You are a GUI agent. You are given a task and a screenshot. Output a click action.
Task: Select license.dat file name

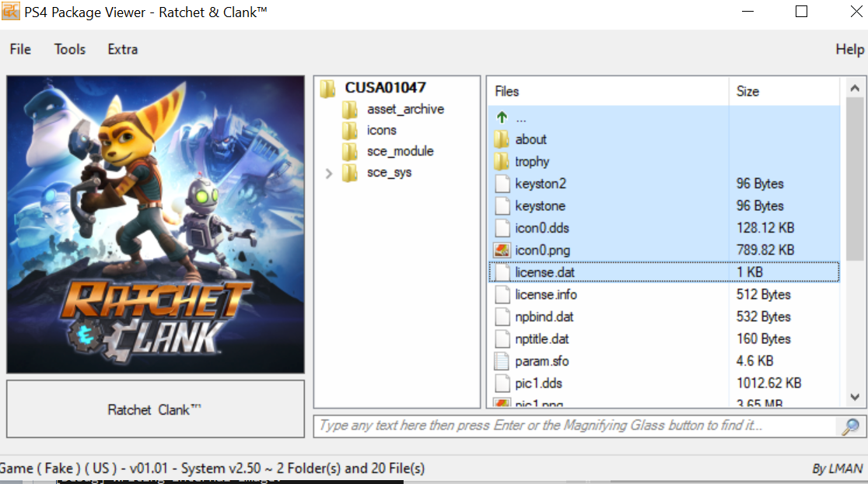tap(544, 272)
